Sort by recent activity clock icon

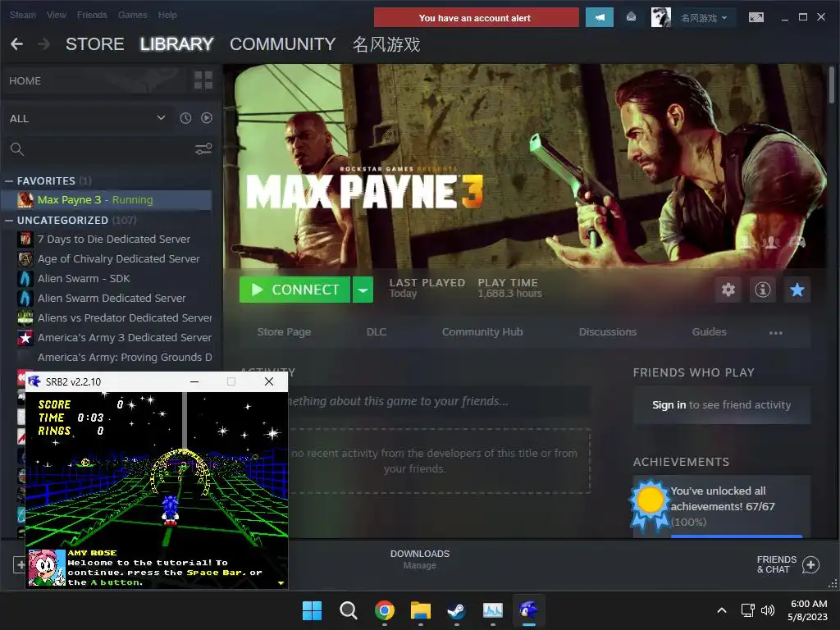(x=185, y=118)
